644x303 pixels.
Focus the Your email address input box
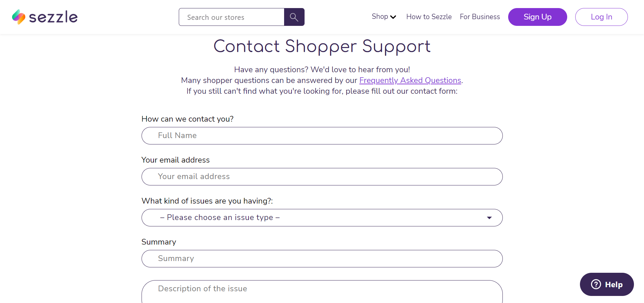322,177
